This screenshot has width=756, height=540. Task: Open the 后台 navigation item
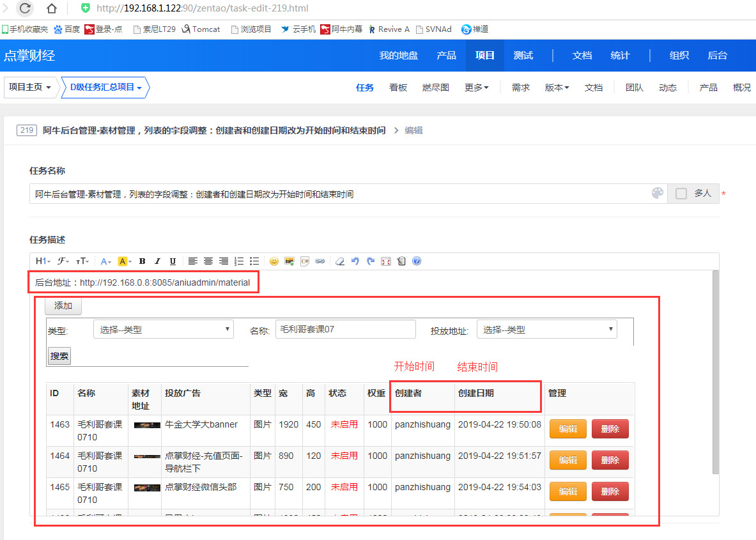(717, 56)
